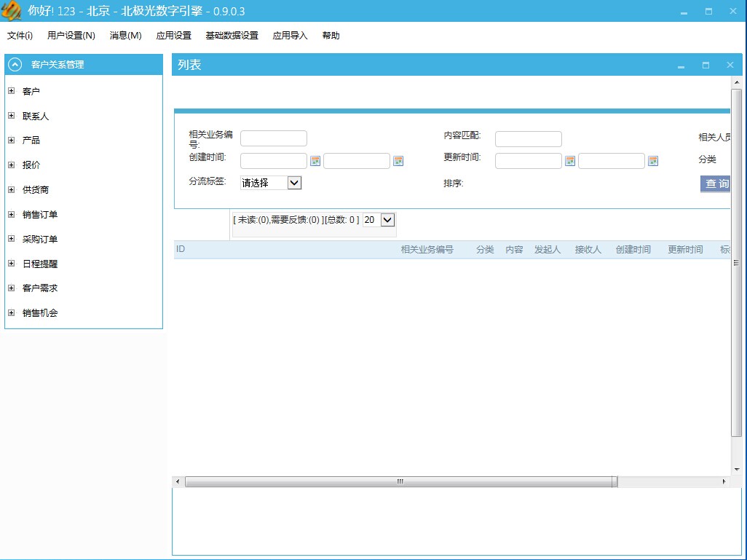
Task: Expand the 日程提醒 tree node
Action: (10, 263)
